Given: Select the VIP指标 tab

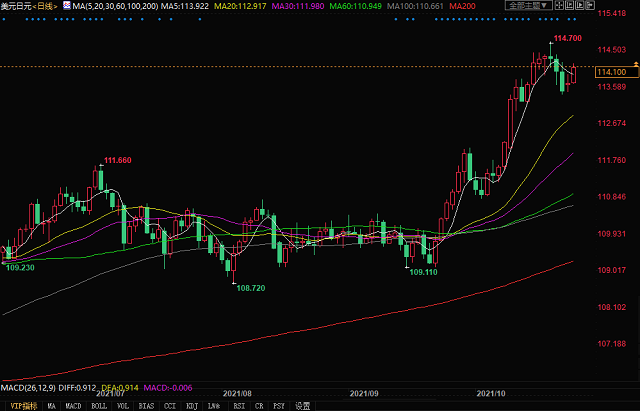Looking at the screenshot, I should coord(16,406).
